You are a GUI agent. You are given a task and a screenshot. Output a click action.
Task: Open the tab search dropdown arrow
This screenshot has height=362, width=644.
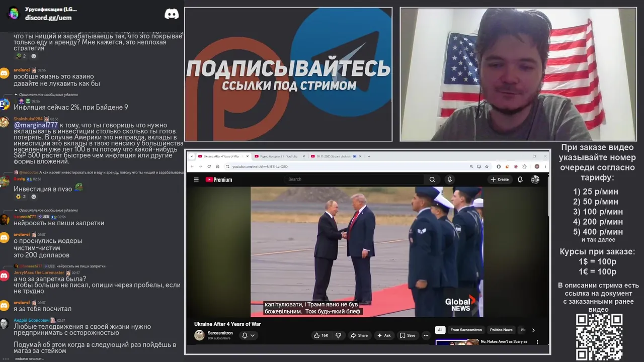[192, 156]
